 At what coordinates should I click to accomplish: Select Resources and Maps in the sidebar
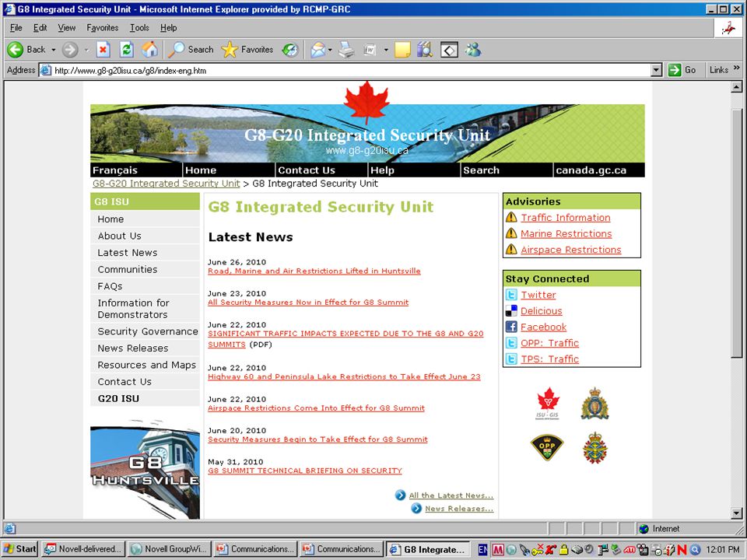(x=145, y=365)
